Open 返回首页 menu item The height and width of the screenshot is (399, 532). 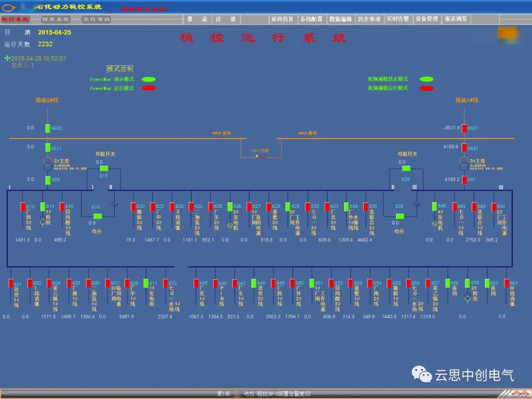click(x=282, y=19)
